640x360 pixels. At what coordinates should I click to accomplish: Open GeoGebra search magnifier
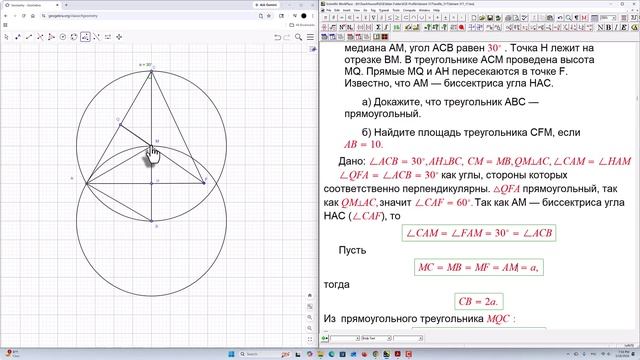tap(299, 37)
